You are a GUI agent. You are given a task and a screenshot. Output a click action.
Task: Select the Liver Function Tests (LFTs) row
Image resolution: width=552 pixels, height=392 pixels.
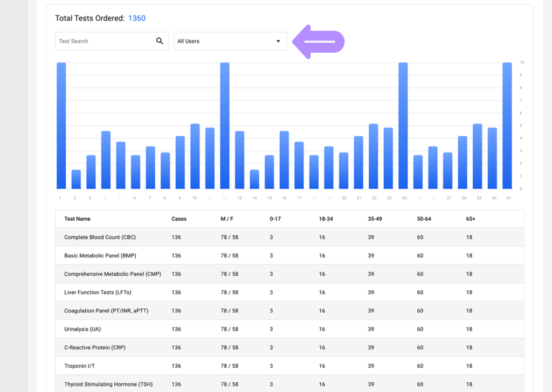click(98, 292)
